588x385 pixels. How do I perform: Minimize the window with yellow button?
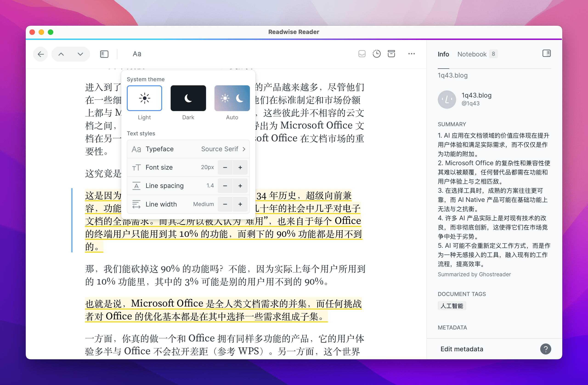[x=41, y=32]
